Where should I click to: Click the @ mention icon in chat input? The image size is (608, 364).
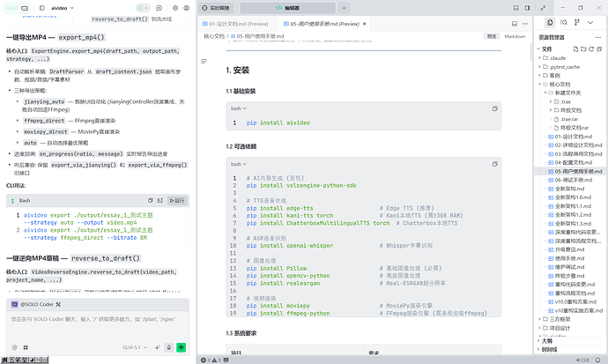[13, 347]
